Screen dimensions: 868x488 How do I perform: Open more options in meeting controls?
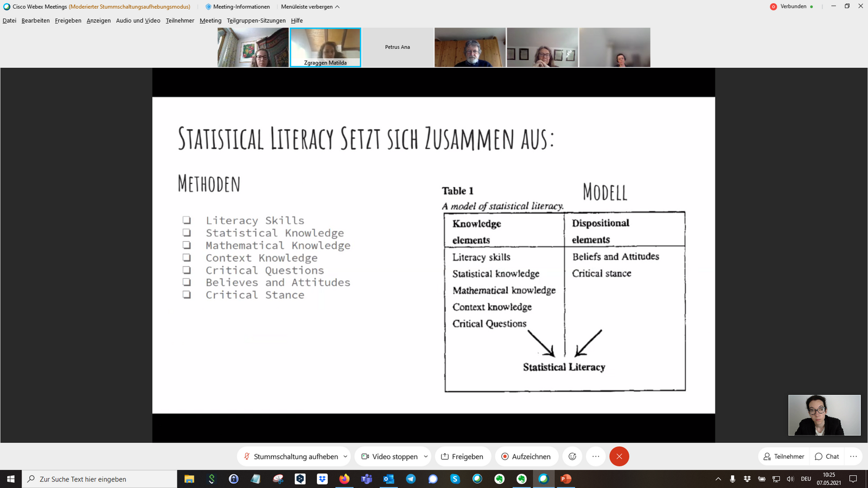pos(596,457)
